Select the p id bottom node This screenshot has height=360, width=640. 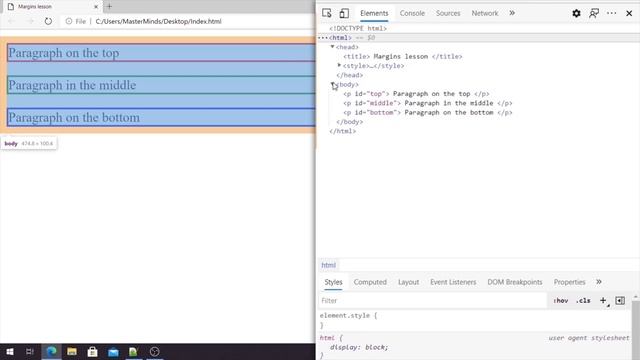click(427, 113)
